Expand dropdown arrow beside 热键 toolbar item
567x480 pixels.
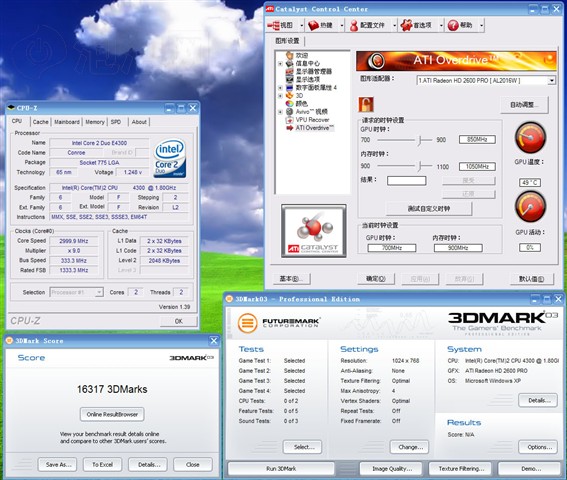[x=341, y=25]
